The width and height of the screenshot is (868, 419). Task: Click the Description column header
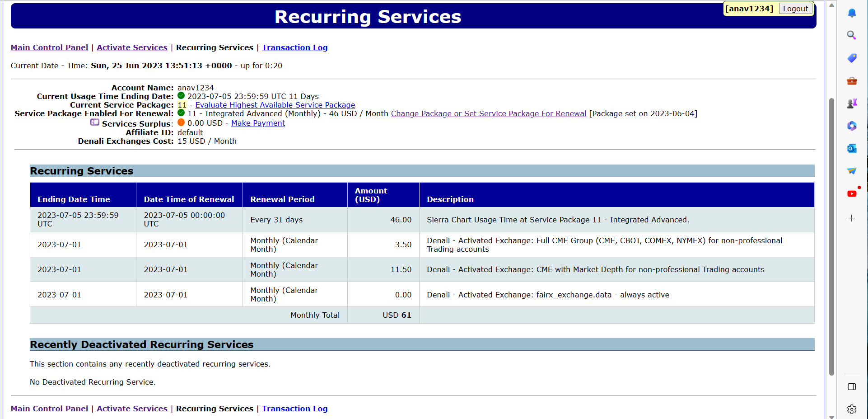click(x=617, y=195)
